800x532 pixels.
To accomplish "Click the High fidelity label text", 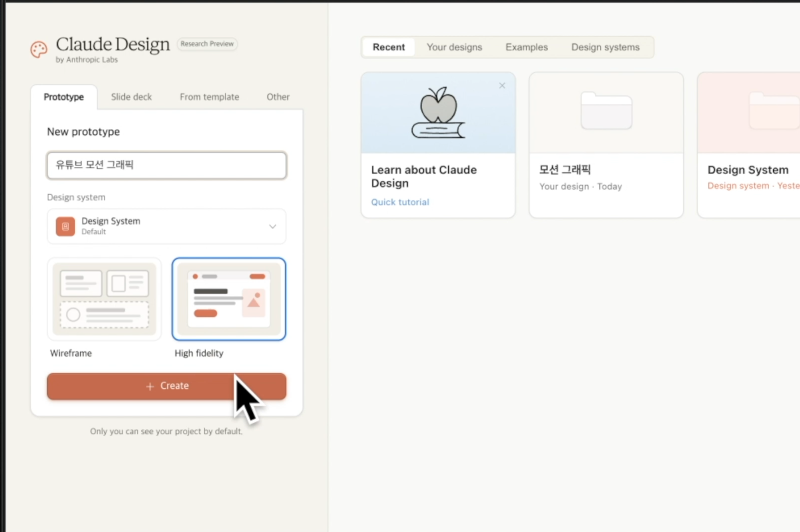I will (x=199, y=353).
